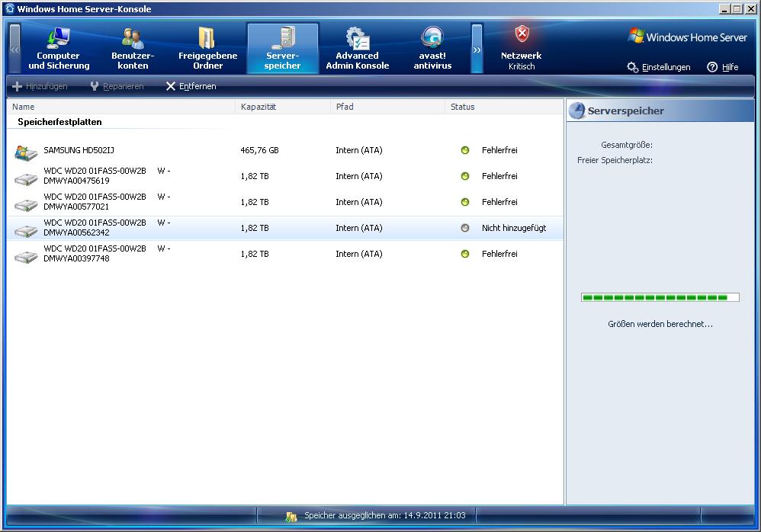
Task: Select the SAMSUNG HD502IJ drive row
Action: [285, 150]
